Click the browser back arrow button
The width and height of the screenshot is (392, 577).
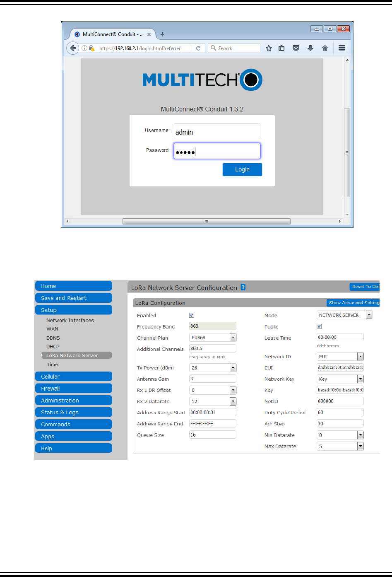[73, 48]
